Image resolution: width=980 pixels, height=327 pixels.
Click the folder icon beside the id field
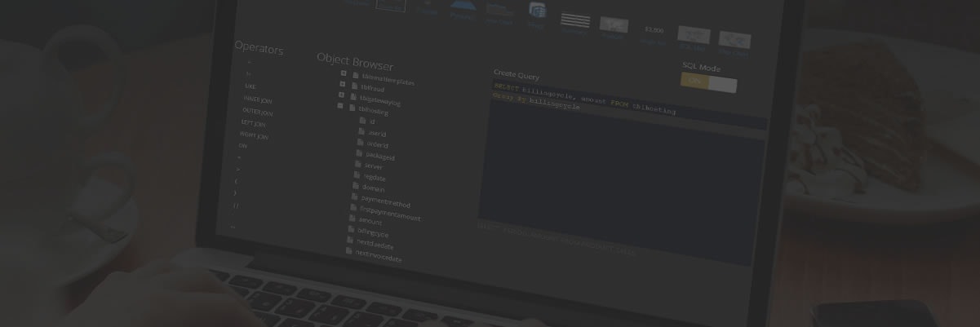coord(363,119)
